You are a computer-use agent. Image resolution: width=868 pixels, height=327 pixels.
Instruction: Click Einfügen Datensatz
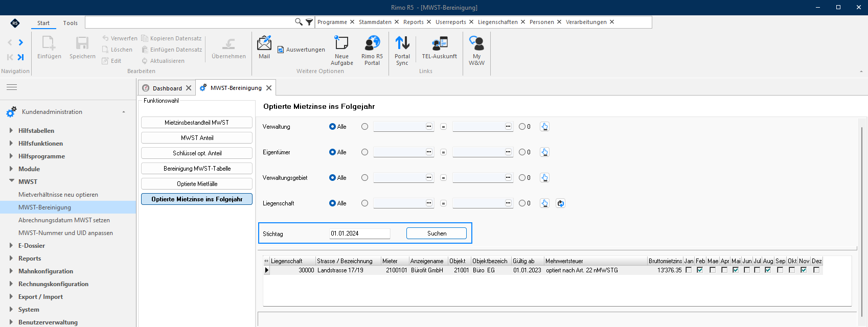point(172,50)
